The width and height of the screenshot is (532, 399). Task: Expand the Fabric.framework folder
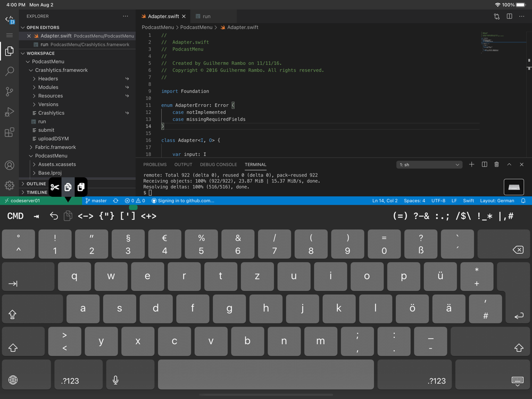77,147
